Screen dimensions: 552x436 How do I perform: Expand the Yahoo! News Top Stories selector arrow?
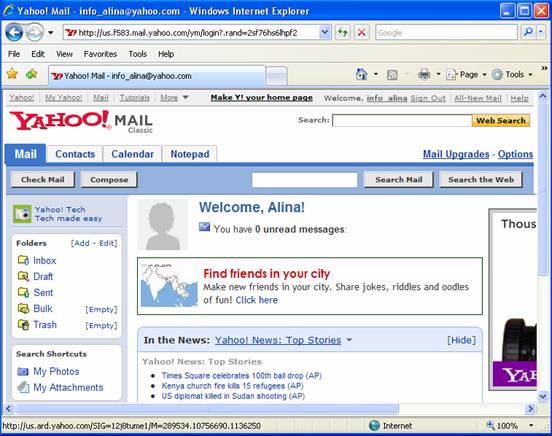point(349,340)
